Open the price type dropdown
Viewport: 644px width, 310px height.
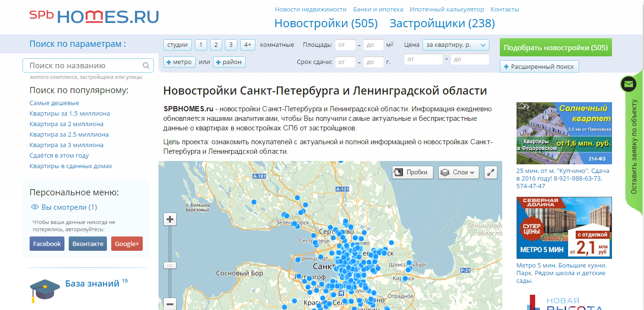coord(455,45)
